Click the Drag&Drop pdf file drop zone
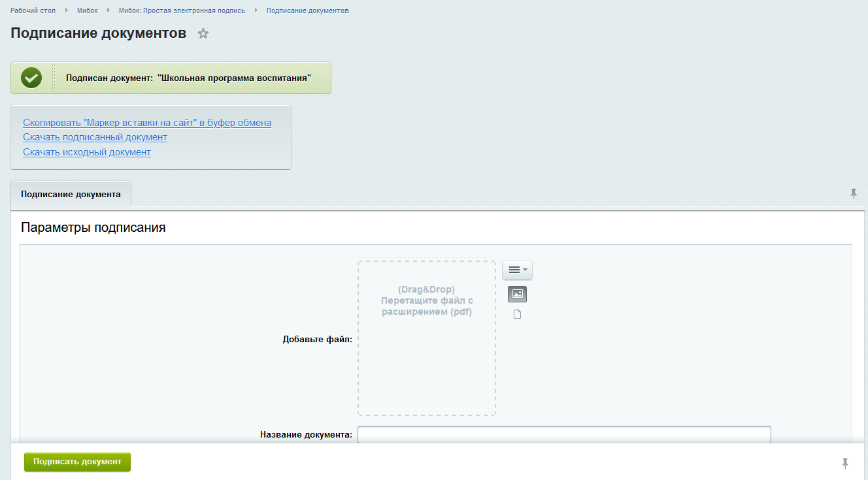Image resolution: width=868 pixels, height=480 pixels. pos(427,338)
